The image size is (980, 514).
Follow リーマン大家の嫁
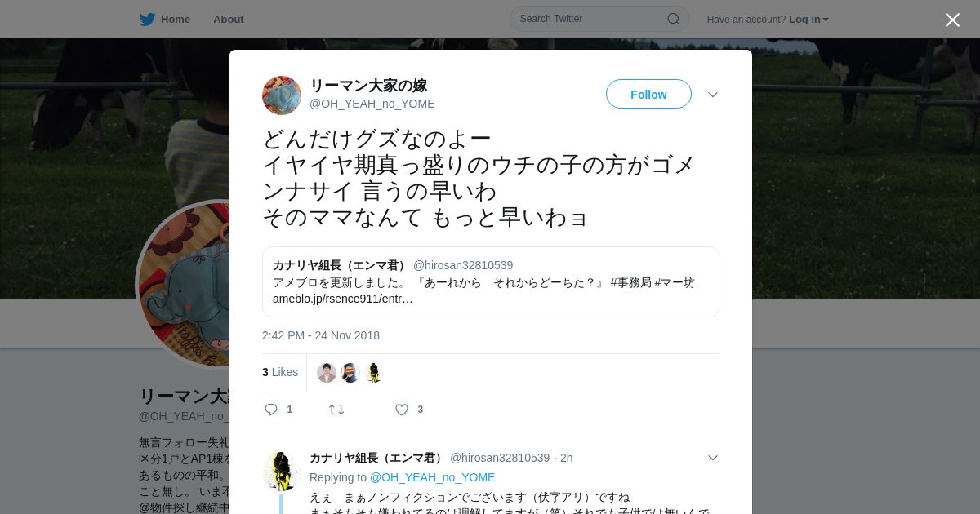click(648, 94)
